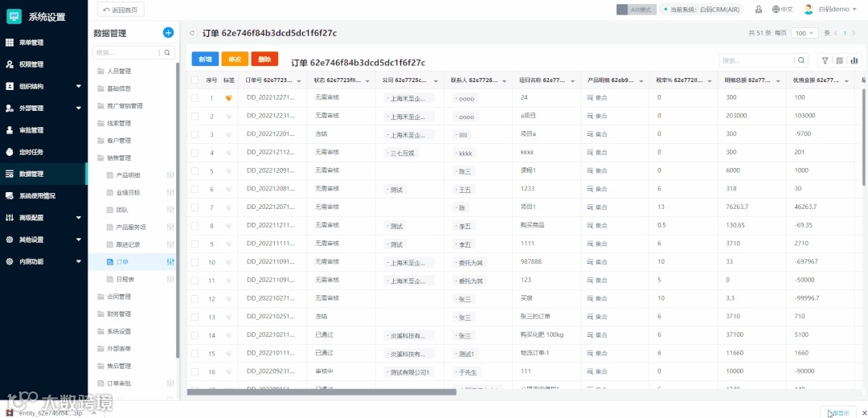Go to next page arrow in pagination
868x418 pixels.
(x=854, y=33)
